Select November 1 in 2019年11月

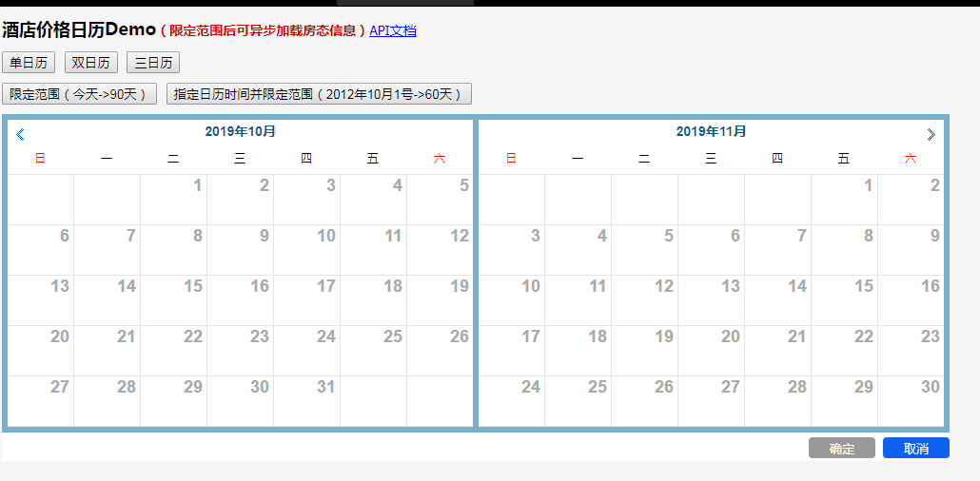coord(844,200)
